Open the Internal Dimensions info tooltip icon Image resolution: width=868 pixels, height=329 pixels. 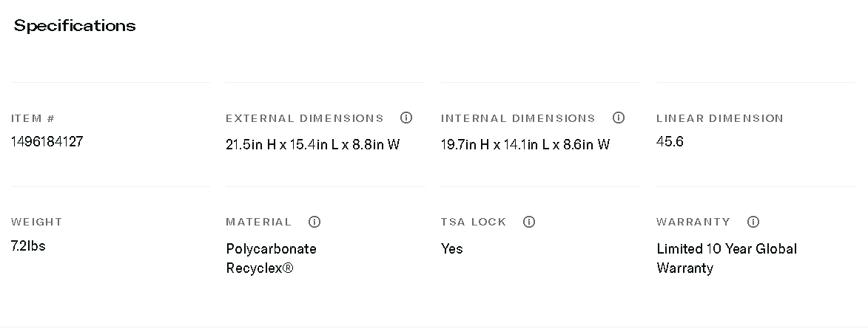click(619, 118)
